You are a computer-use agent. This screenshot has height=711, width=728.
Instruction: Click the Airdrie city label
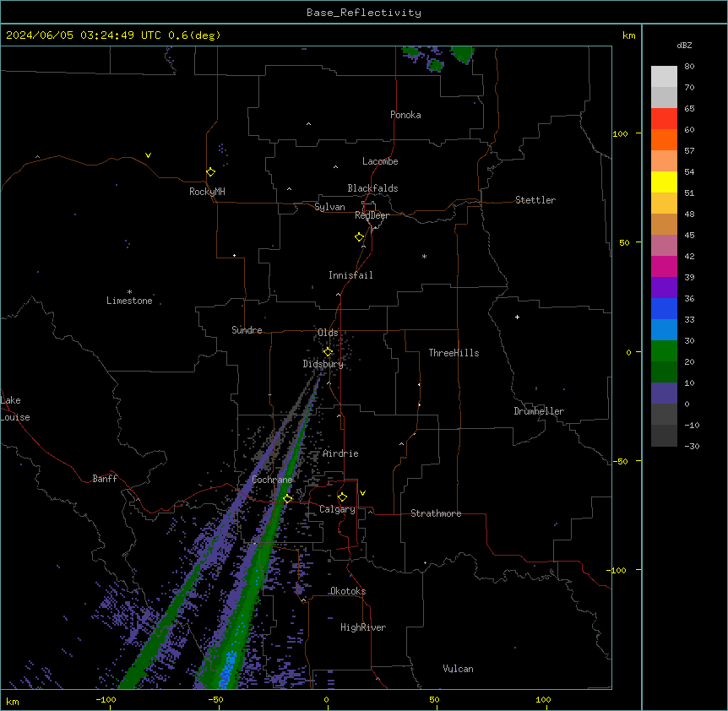[340, 453]
